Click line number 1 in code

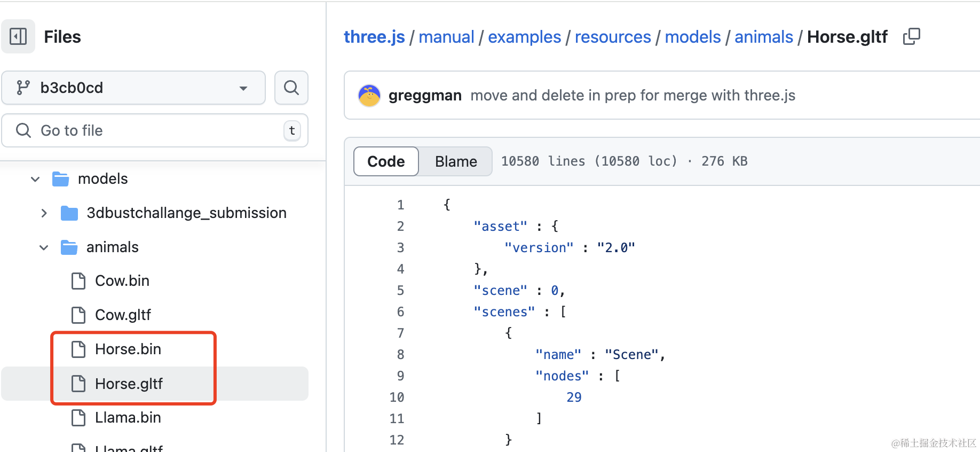click(400, 205)
